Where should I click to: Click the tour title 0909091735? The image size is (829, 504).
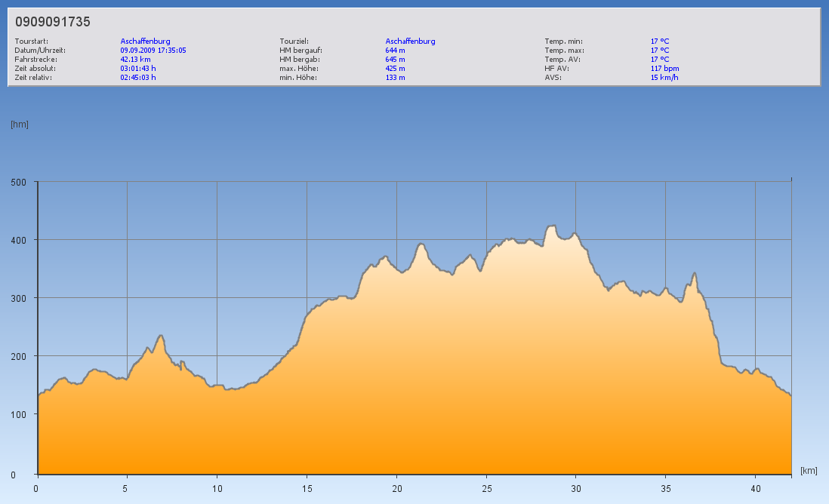coord(53,22)
